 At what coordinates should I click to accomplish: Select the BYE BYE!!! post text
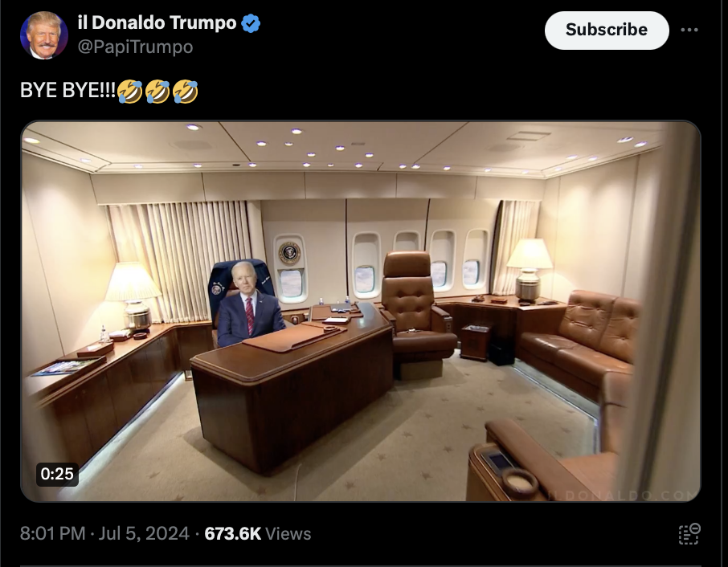point(67,91)
